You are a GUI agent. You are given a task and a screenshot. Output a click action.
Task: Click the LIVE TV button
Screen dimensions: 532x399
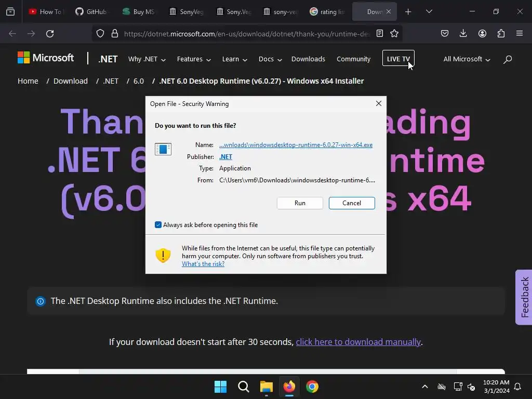pos(398,58)
